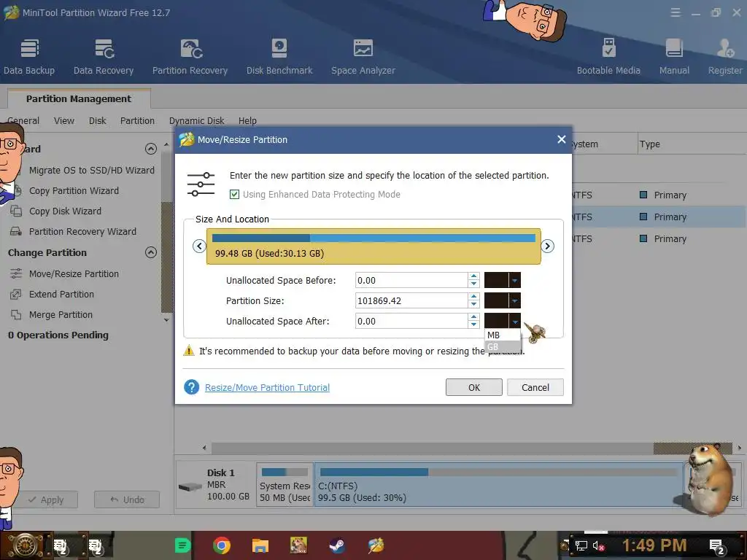Screen dimensions: 747x560
Task: Select Copy Disk Wizard in the sidebar
Action: coord(65,211)
